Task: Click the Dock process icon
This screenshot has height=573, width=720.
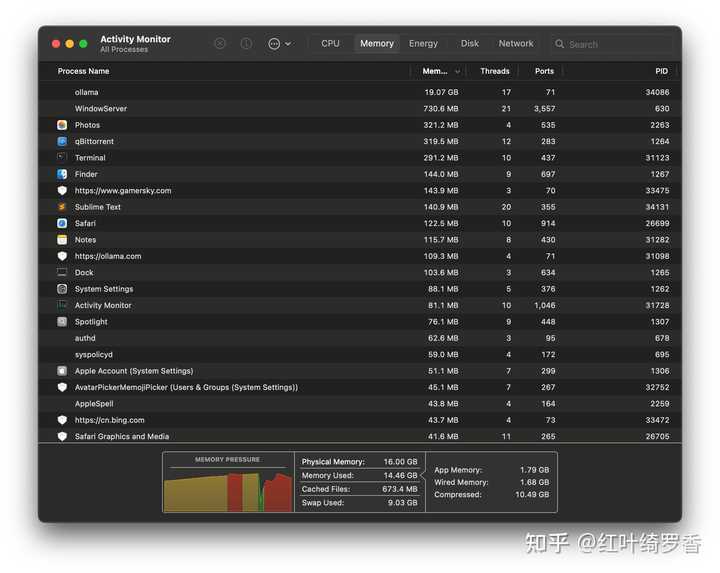Action: pos(62,272)
